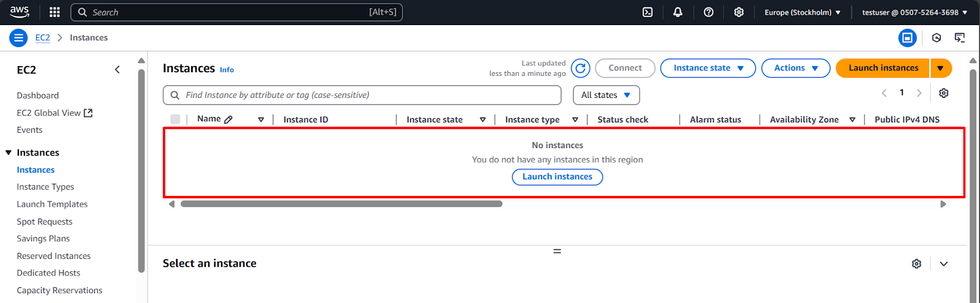Click the Alarm status column header
980x303 pixels.
[x=715, y=119]
